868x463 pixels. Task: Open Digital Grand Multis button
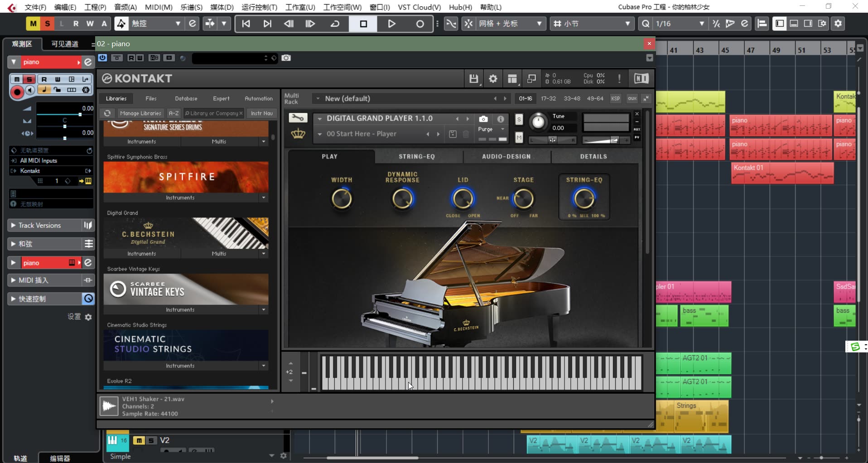click(x=219, y=254)
